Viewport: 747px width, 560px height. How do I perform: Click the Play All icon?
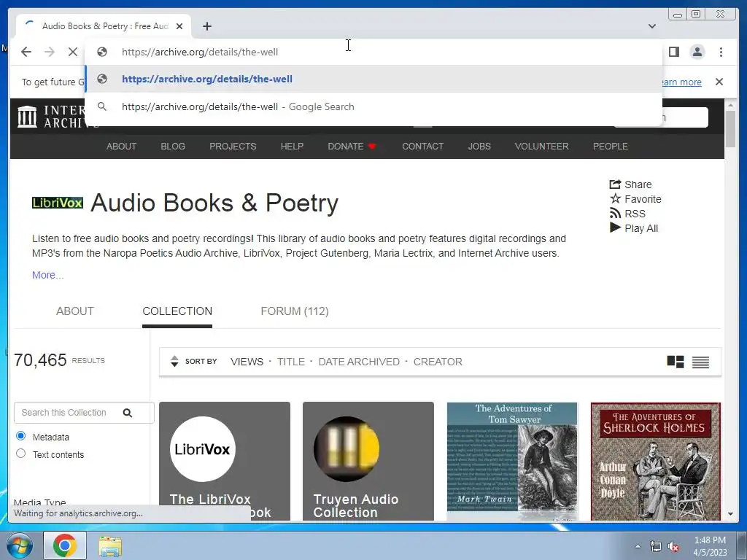point(616,227)
